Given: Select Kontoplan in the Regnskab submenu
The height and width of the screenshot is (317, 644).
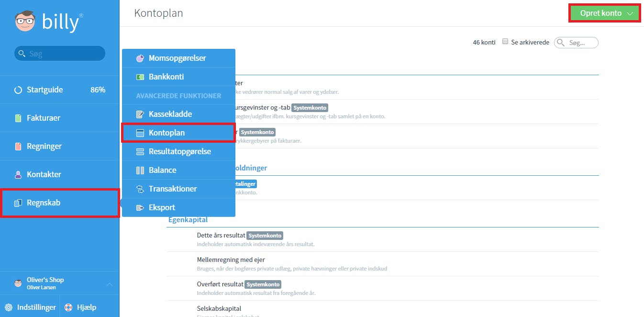Looking at the screenshot, I should 178,133.
